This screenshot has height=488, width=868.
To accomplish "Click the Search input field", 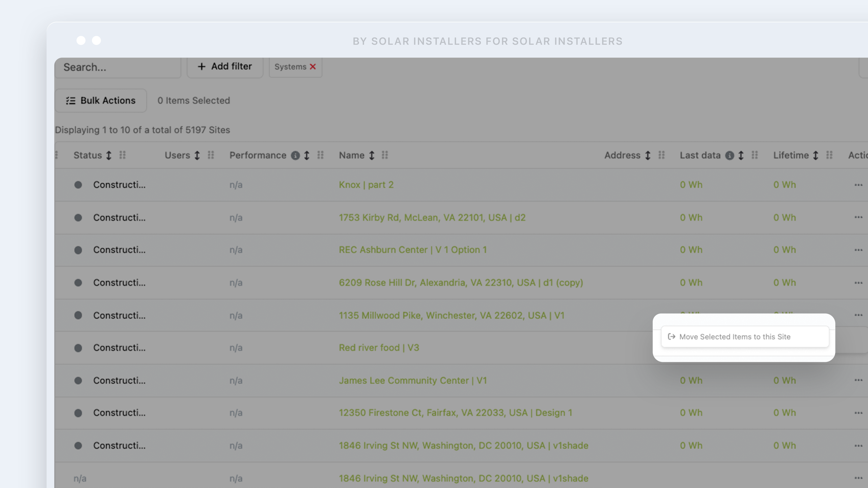I will (118, 67).
